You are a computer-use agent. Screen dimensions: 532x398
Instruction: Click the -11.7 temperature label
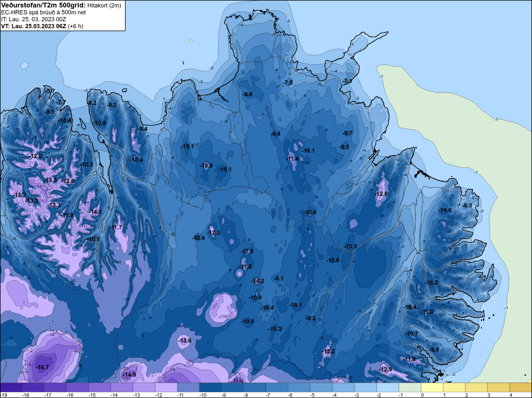[117, 227]
